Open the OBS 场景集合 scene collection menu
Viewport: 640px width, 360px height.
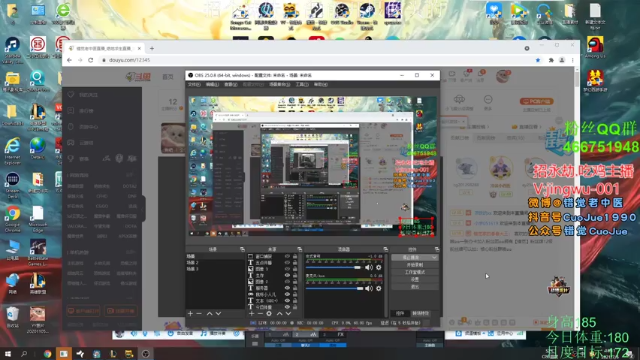(280, 84)
